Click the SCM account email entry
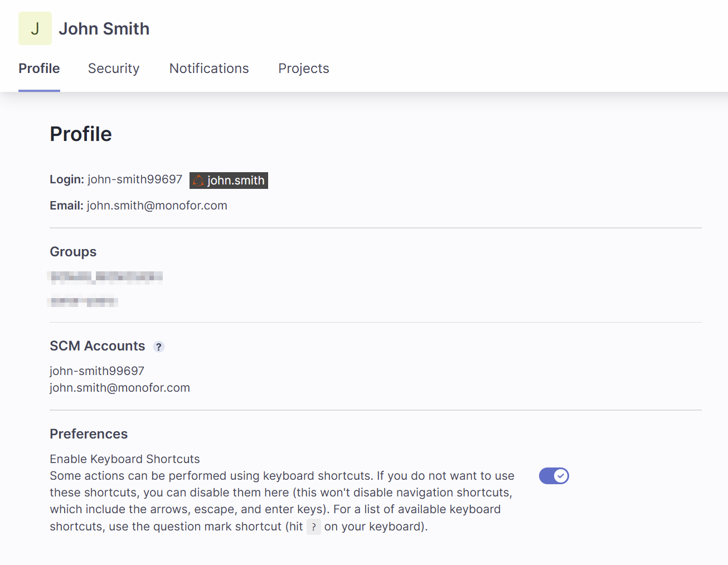The image size is (728, 565). (x=120, y=388)
